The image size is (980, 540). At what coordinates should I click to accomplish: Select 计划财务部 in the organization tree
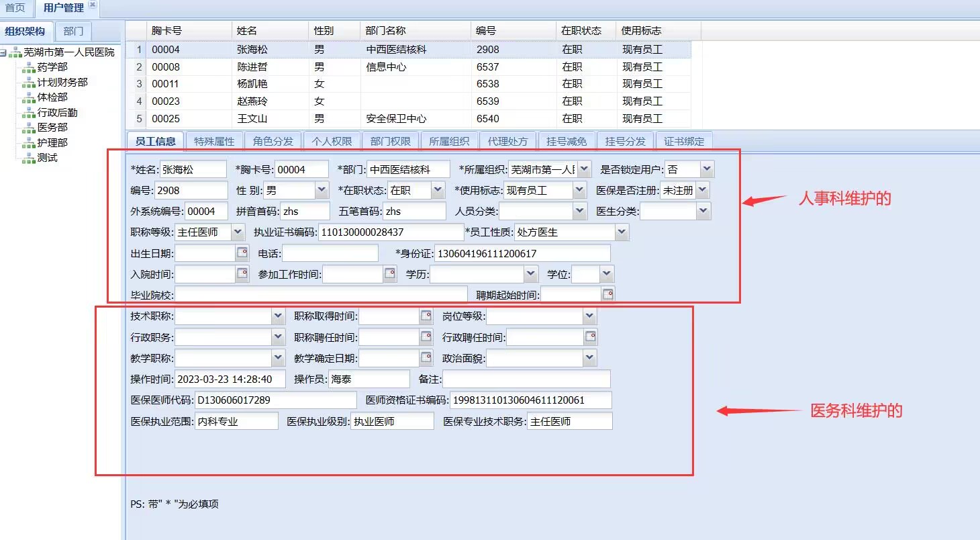click(62, 82)
